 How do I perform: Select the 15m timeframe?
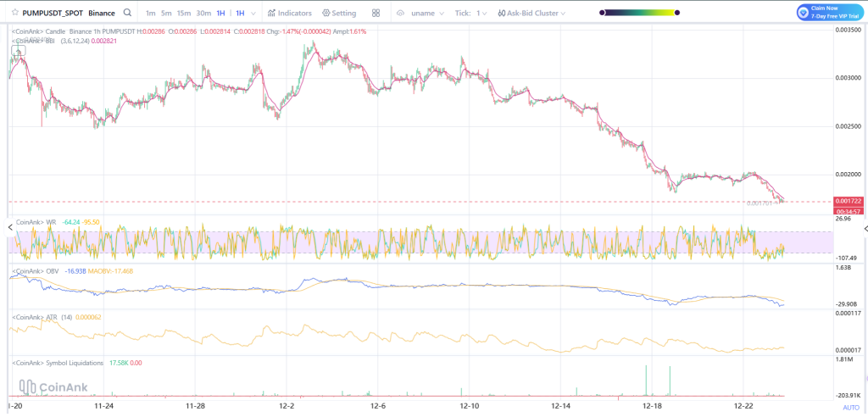tap(183, 13)
